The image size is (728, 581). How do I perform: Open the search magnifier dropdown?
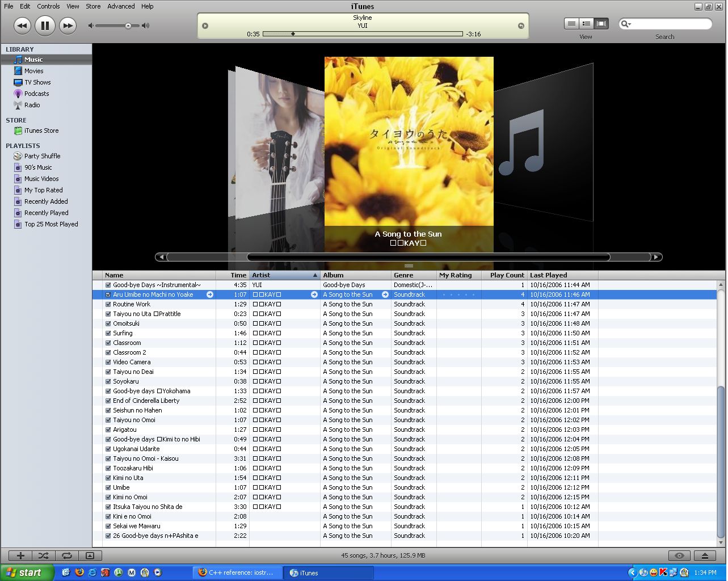click(625, 24)
